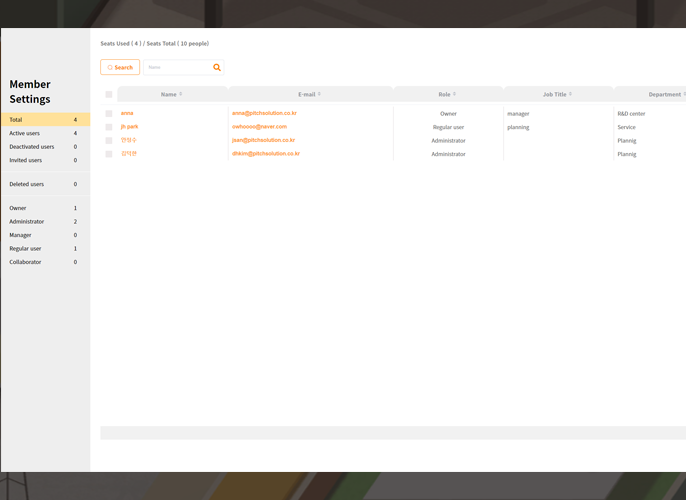The width and height of the screenshot is (686, 500).
Task: Filter by Collaborator role in sidebar
Action: tap(46, 262)
